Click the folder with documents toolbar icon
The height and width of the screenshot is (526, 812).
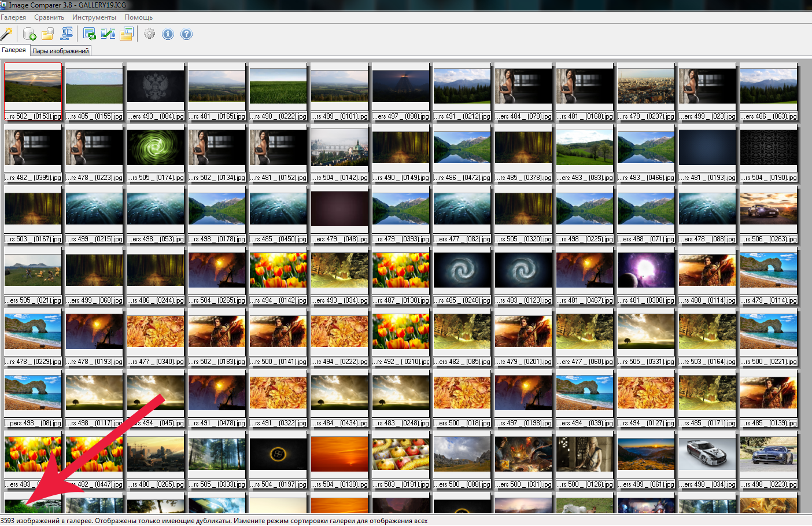pos(127,34)
